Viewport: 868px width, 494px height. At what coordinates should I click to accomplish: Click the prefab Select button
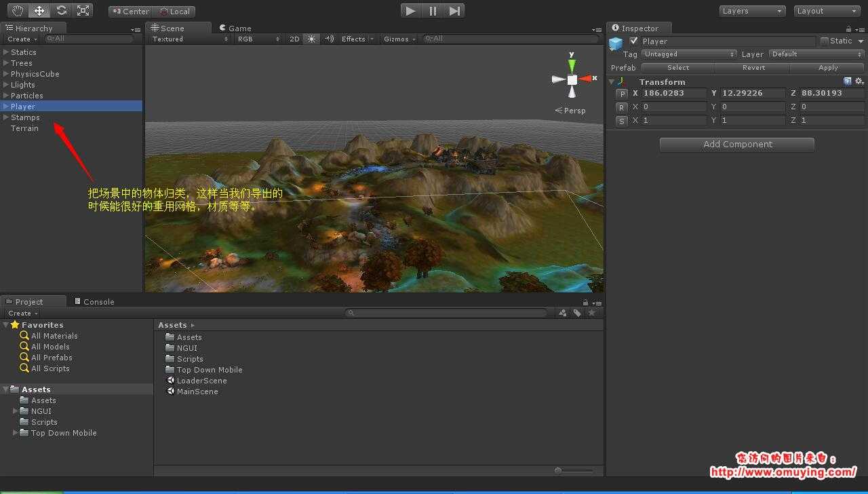[x=678, y=67]
